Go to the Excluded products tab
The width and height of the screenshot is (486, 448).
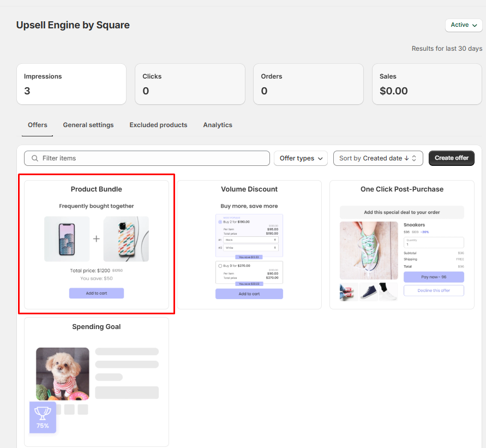(158, 125)
